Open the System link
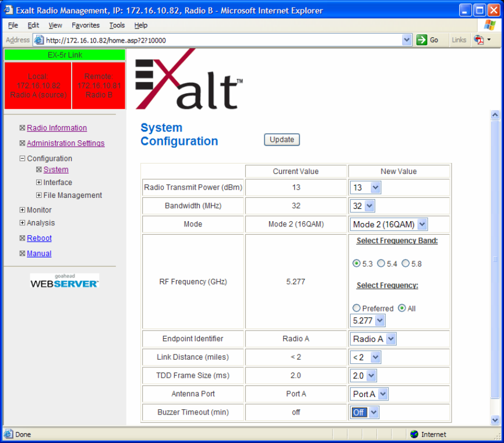The image size is (504, 443). coord(56,169)
